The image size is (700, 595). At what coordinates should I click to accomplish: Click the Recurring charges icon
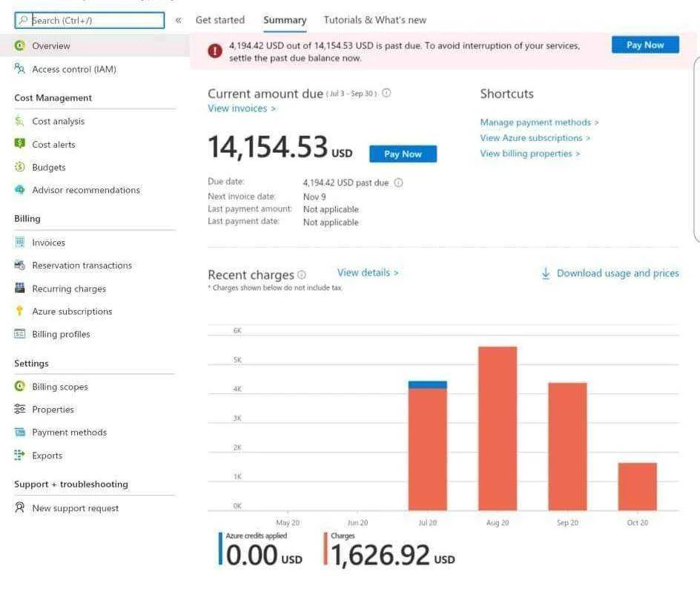pos(19,288)
